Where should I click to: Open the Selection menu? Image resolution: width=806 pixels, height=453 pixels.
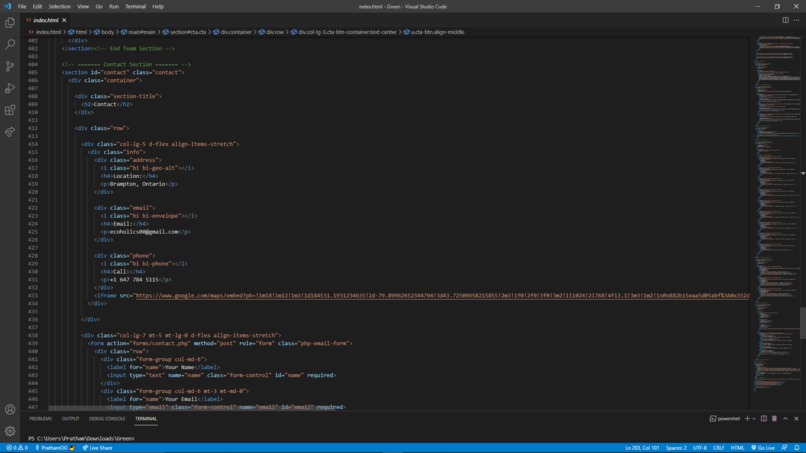(x=60, y=6)
